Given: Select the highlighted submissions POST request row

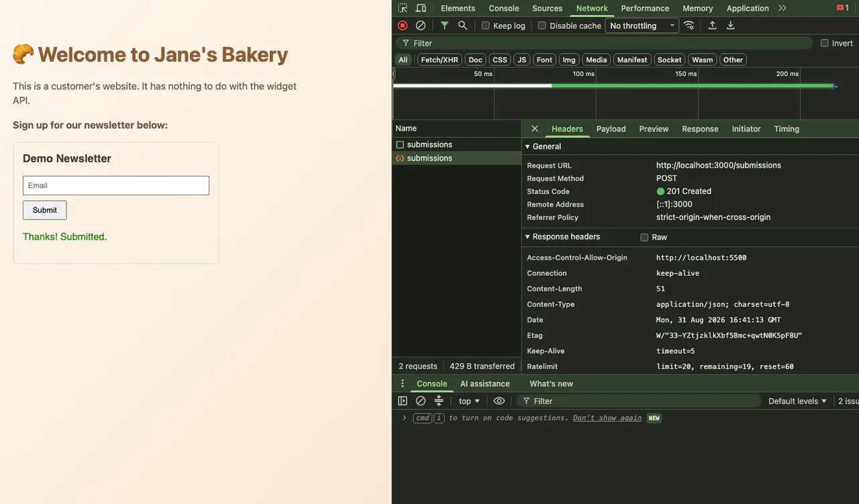Looking at the screenshot, I should [x=456, y=158].
